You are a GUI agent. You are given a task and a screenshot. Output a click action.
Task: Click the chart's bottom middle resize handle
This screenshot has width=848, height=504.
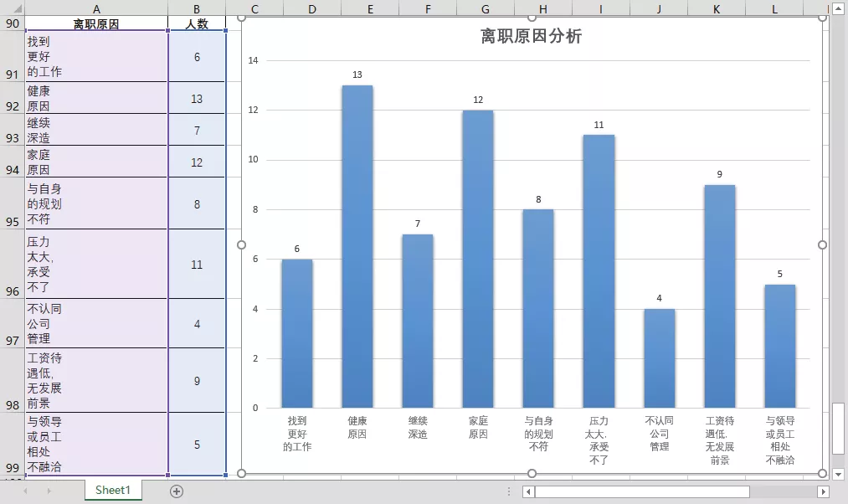coord(532,473)
